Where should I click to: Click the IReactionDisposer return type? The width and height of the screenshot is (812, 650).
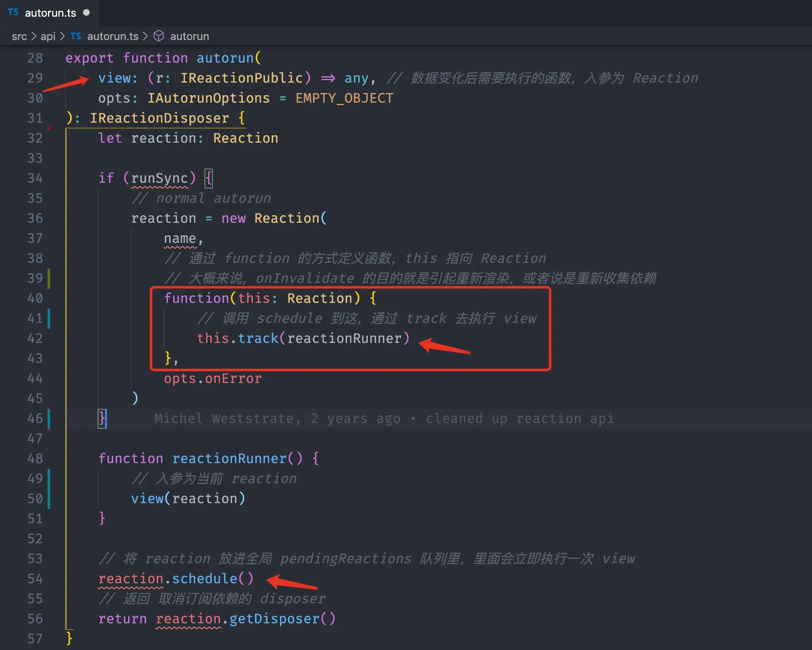(159, 118)
